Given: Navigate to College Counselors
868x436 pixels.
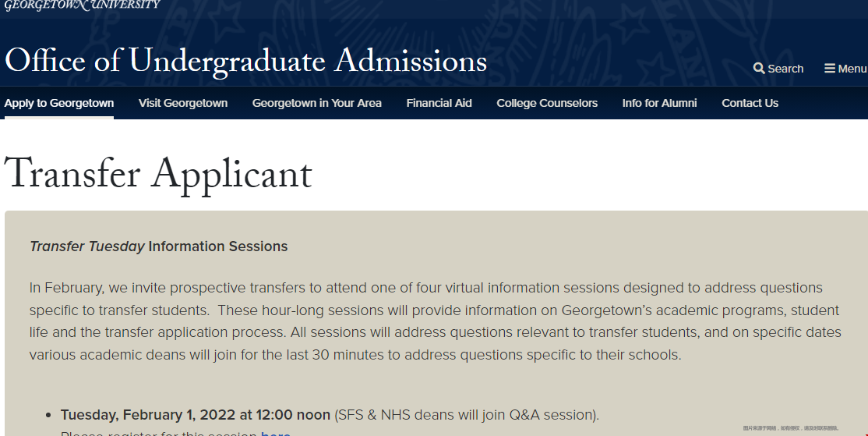Looking at the screenshot, I should (x=547, y=103).
